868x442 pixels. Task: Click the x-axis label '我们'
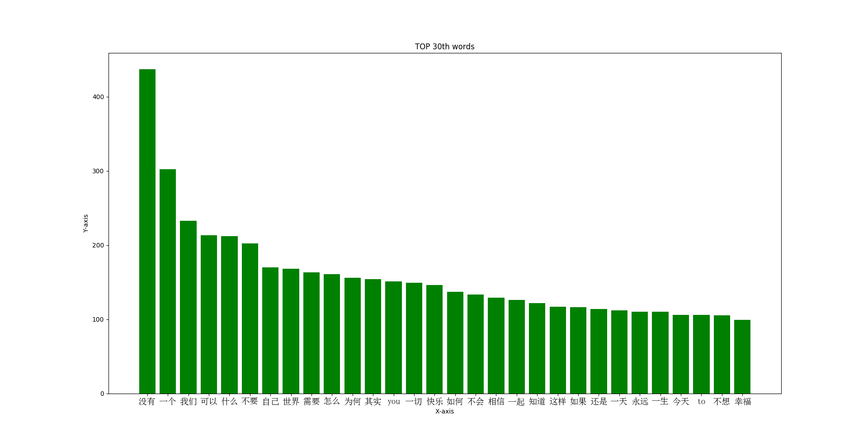(x=188, y=401)
